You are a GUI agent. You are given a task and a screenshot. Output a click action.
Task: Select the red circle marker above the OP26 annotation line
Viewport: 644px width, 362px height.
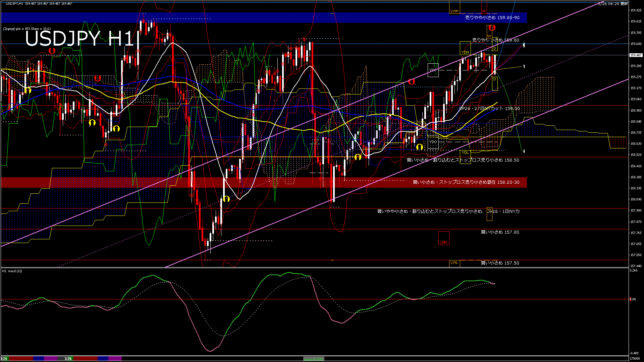[x=412, y=81]
